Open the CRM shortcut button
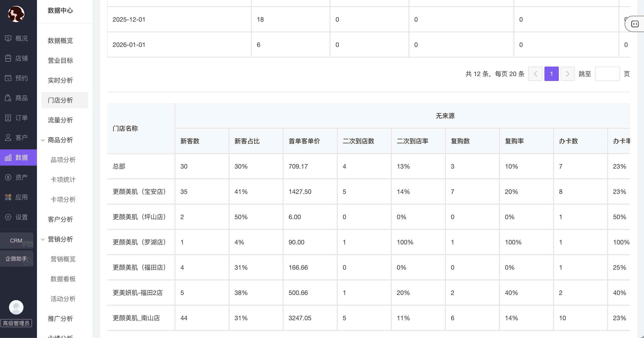Viewport: 644px width, 338px height. [x=16, y=241]
